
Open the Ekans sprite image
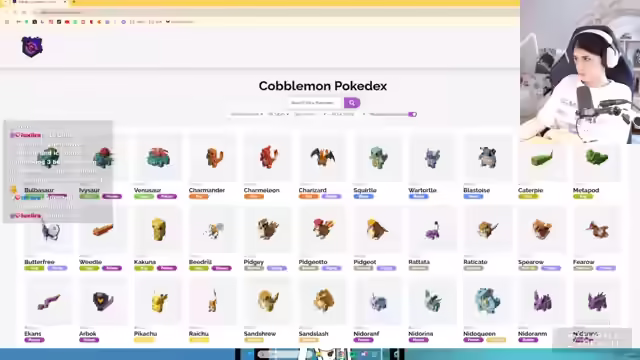(x=48, y=302)
